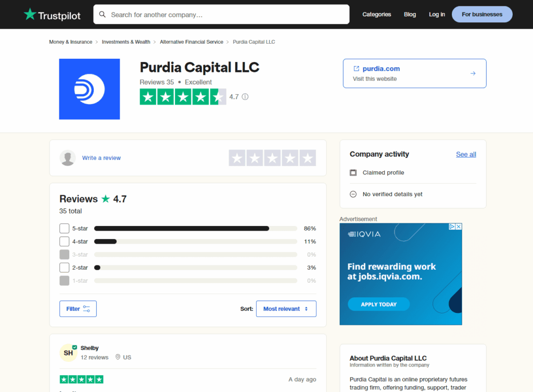The image size is (533, 392).
Task: Rate two stars in the write review box
Action: (255, 158)
